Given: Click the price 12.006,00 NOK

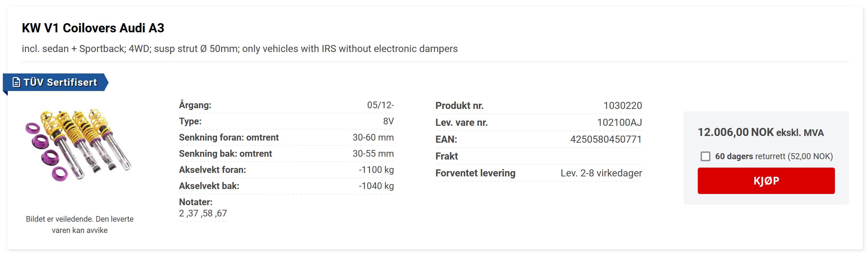Looking at the screenshot, I should [735, 132].
